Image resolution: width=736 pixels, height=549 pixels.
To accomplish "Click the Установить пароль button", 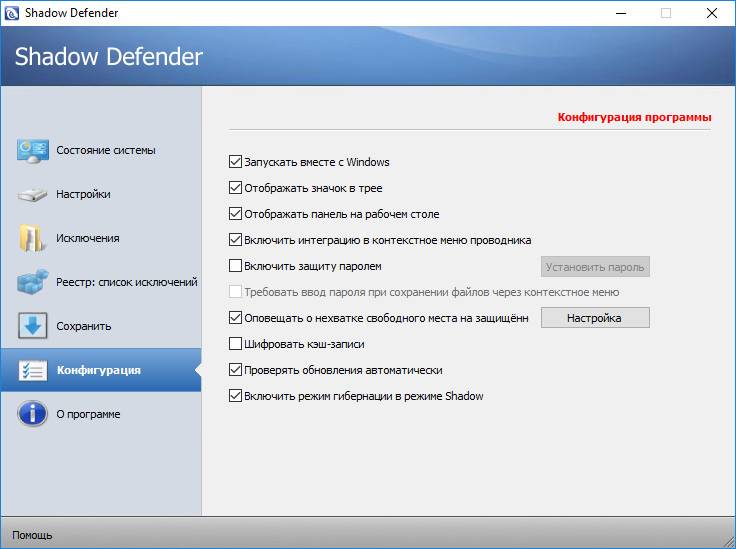I will [595, 267].
